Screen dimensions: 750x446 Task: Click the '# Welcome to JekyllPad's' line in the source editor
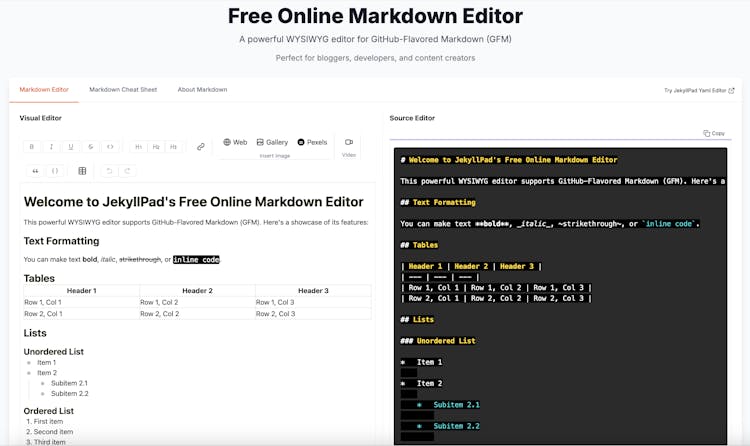[x=509, y=160]
